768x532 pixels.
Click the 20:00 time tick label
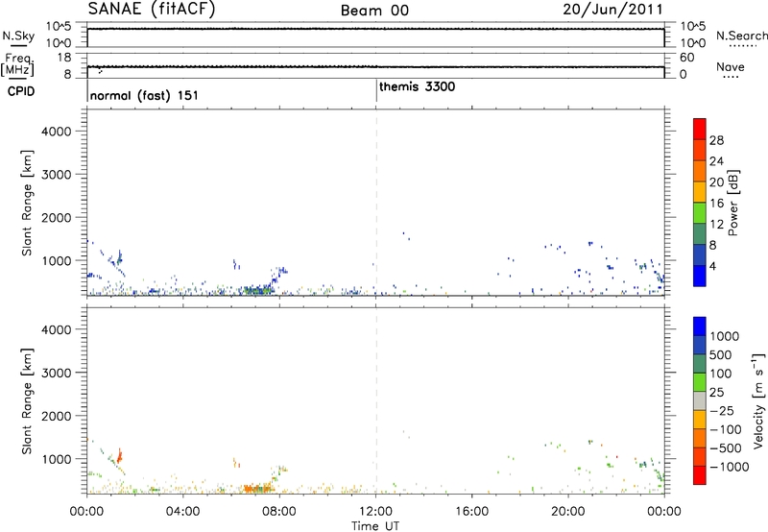pos(568,512)
